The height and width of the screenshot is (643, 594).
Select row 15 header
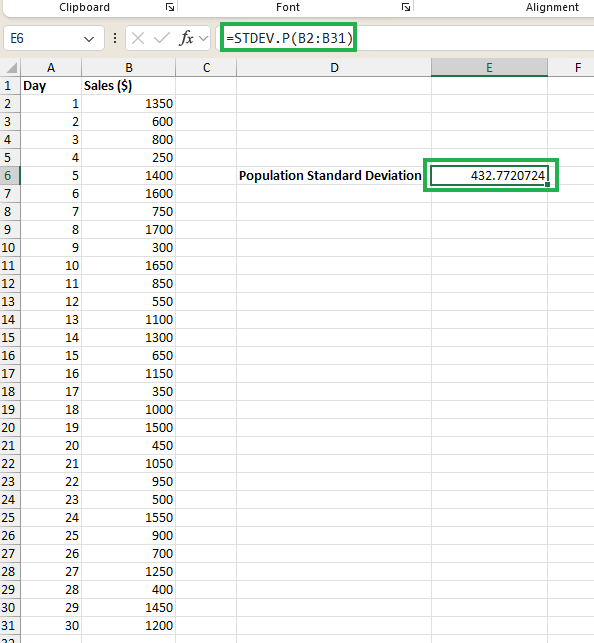tap(10, 338)
